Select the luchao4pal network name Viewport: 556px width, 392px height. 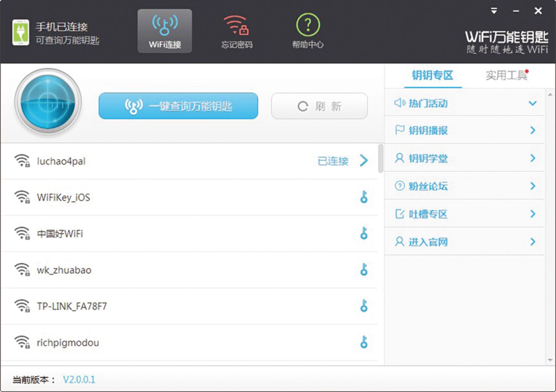(61, 161)
